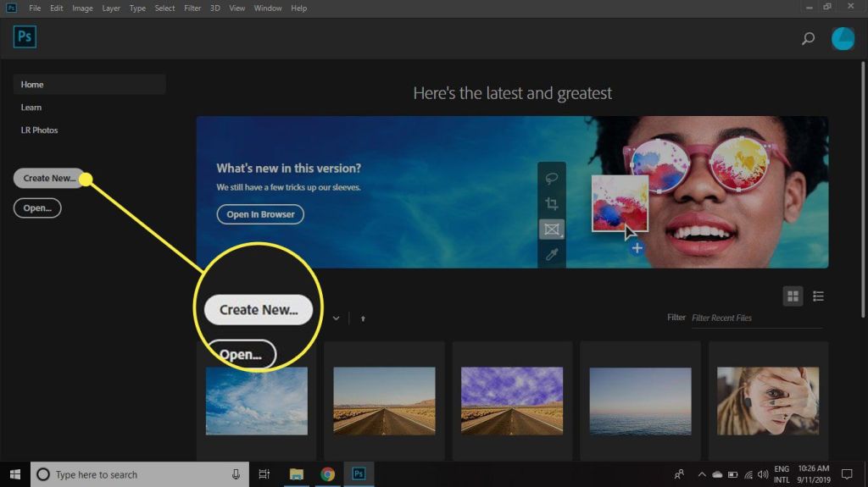The height and width of the screenshot is (487, 868).
Task: Open File Explorer from the taskbar
Action: click(297, 474)
